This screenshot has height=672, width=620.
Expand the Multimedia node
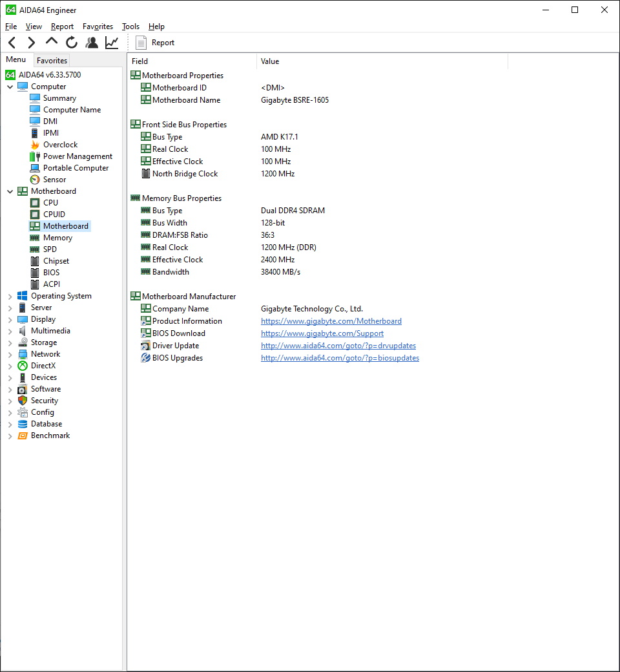[10, 331]
